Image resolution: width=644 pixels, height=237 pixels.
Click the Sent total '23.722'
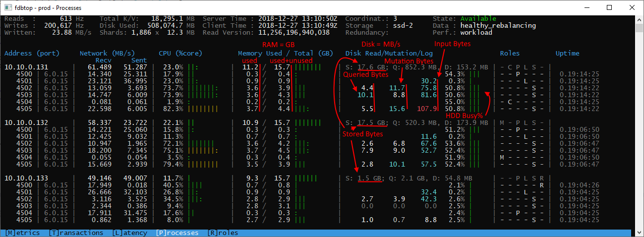(135, 122)
